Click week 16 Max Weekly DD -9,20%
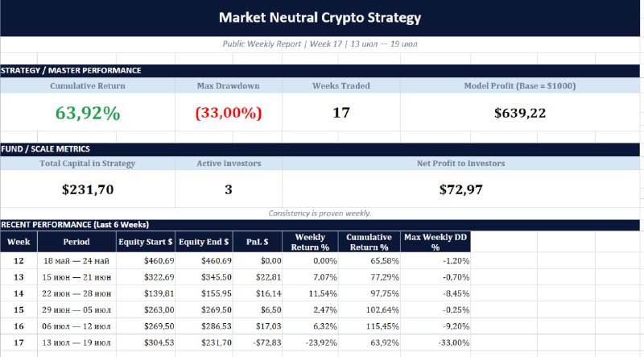 click(x=436, y=326)
